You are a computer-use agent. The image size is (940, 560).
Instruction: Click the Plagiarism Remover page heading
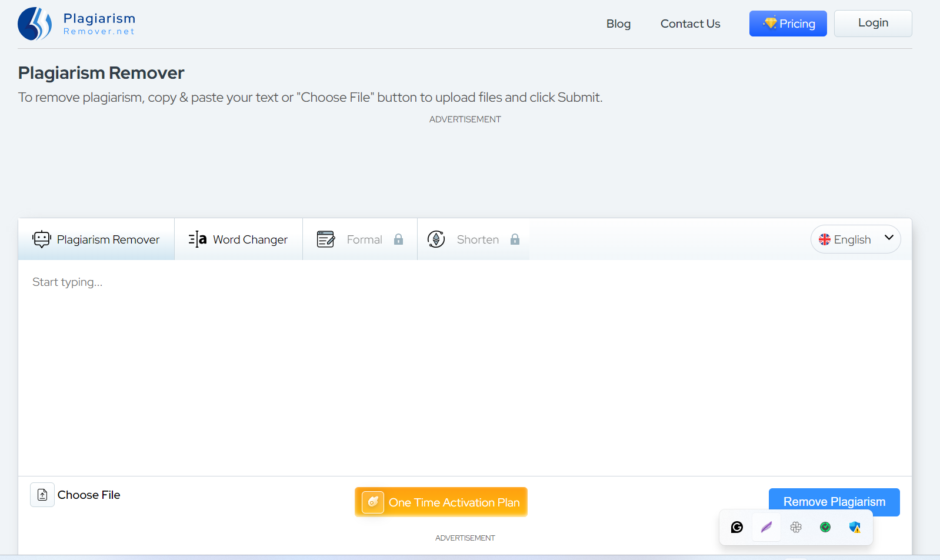101,73
